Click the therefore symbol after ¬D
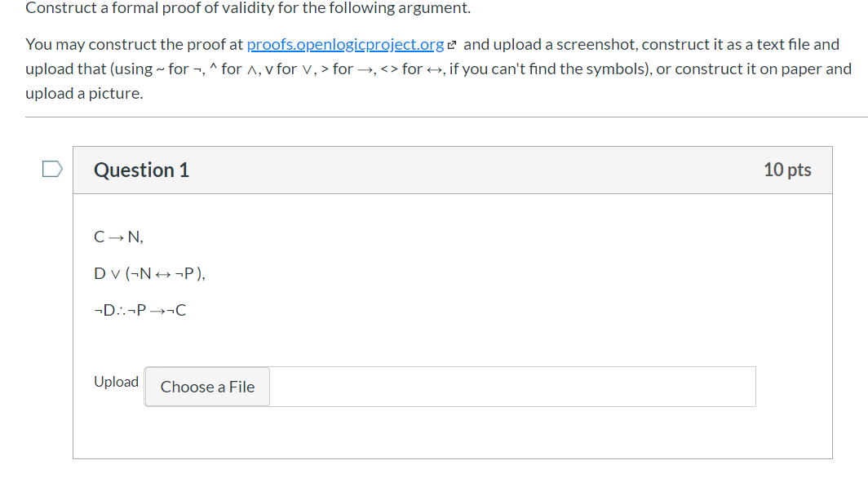Screen dimensions: 868x478 pyautogui.click(x=122, y=310)
